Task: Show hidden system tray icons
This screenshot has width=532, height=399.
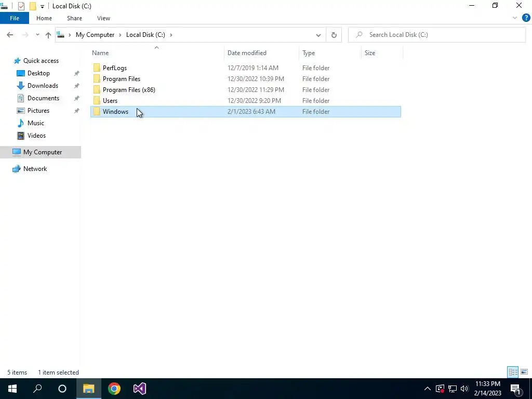Action: point(428,389)
